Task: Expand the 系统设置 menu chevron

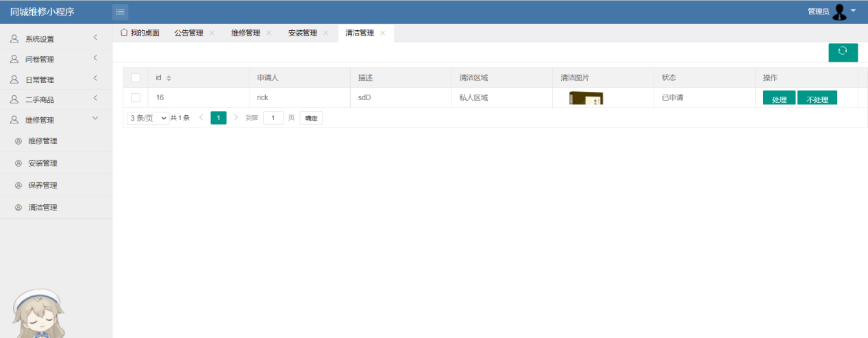Action: [x=95, y=38]
